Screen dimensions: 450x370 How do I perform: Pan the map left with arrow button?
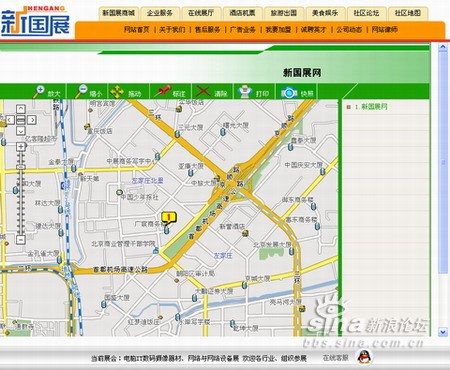tap(10, 120)
